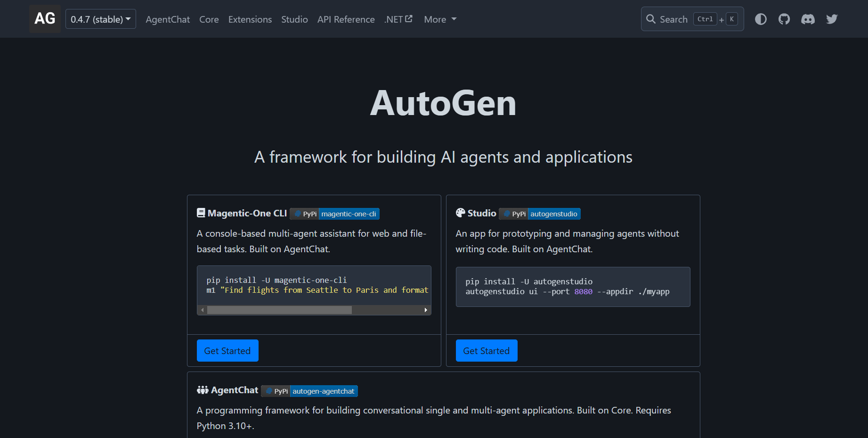Open the PyPi autogenstudio badge

(x=540, y=214)
